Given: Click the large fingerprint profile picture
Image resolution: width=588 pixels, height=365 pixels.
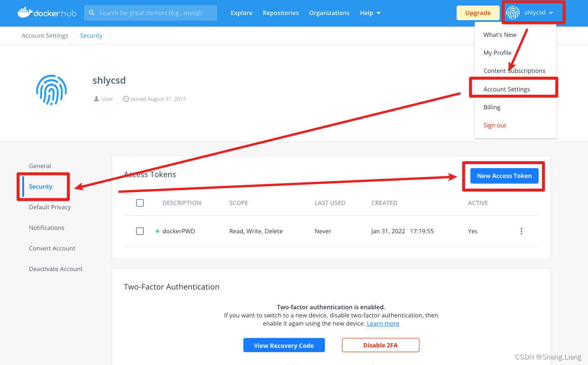Looking at the screenshot, I should (x=52, y=90).
